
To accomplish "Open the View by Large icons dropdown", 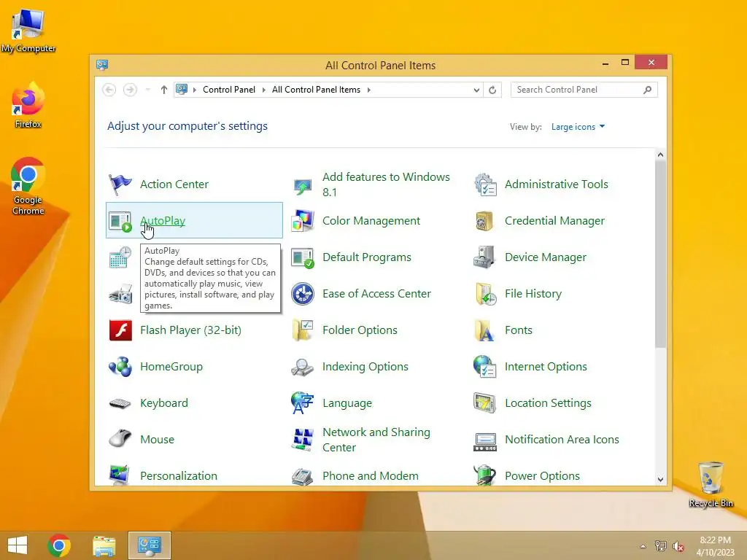I will (578, 127).
